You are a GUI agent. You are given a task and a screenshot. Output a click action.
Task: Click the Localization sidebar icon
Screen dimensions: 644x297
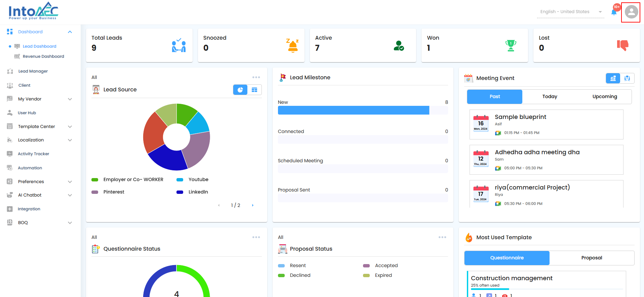click(10, 140)
